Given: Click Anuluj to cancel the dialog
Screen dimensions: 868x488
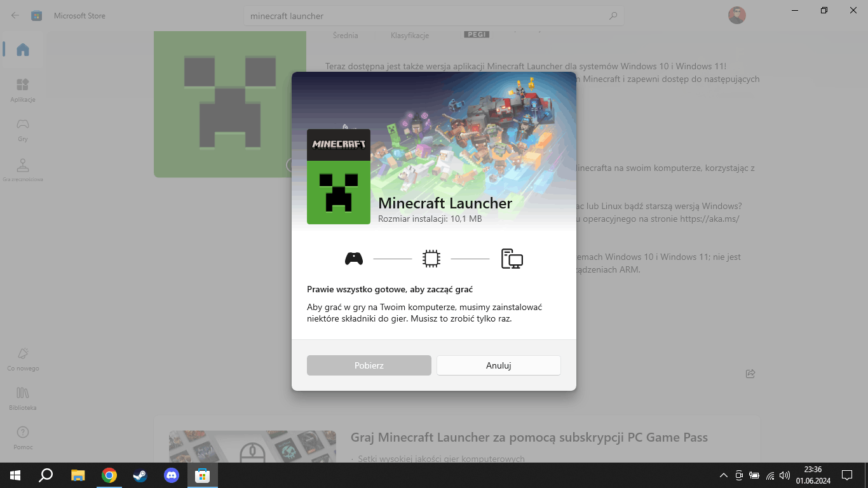Looking at the screenshot, I should 499,365.
